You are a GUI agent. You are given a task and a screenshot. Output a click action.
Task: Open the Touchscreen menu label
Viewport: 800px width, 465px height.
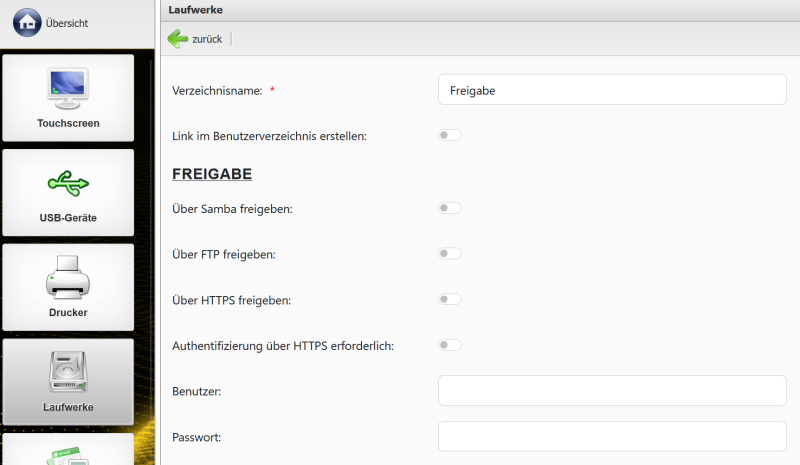tap(68, 123)
